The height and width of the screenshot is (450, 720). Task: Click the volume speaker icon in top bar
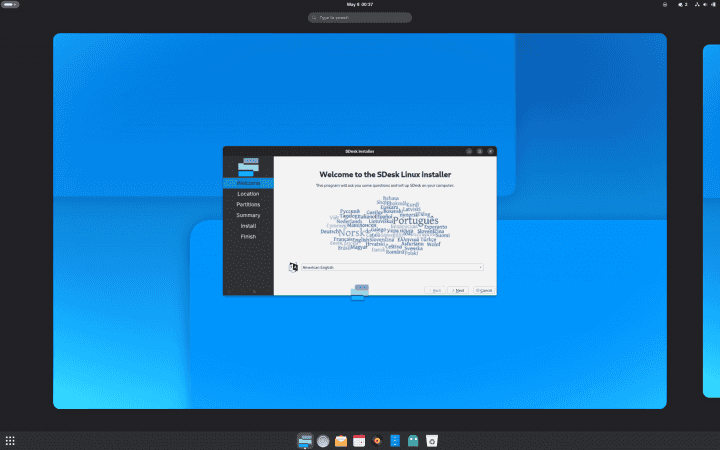[705, 5]
